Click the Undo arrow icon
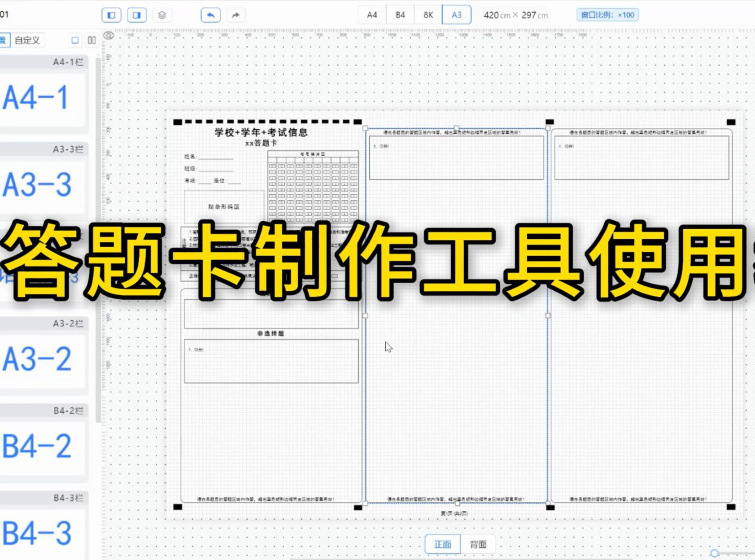Viewport: 755px width, 560px height. pyautogui.click(x=209, y=15)
